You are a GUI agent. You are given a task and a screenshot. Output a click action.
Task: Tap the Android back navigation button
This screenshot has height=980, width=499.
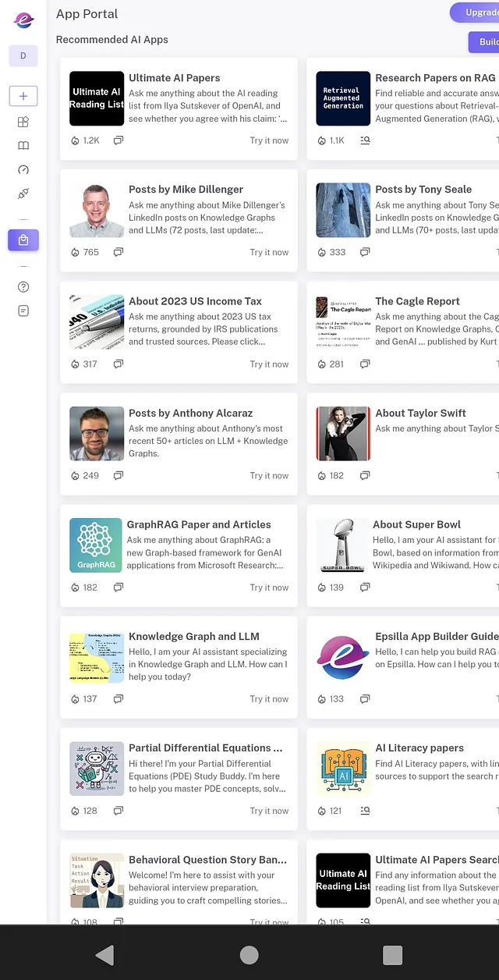(x=104, y=955)
